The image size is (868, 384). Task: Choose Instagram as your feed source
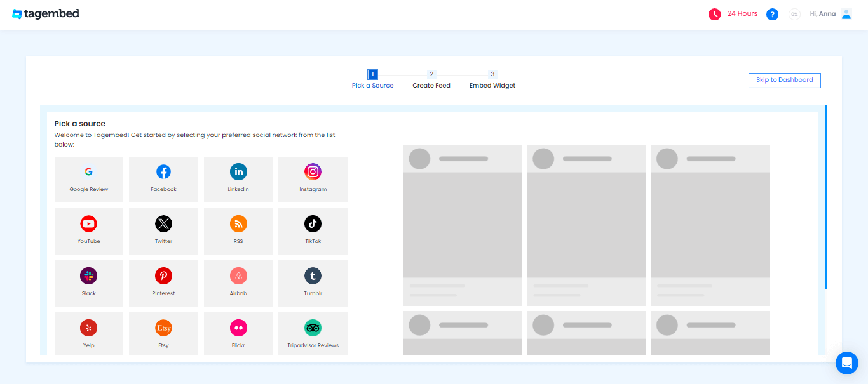313,179
